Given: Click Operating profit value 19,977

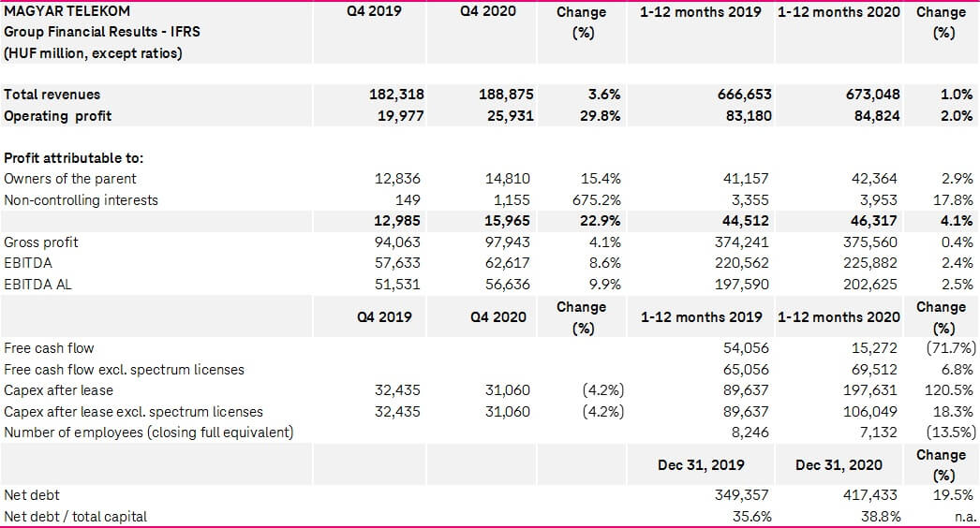Looking at the screenshot, I should pos(401,116).
